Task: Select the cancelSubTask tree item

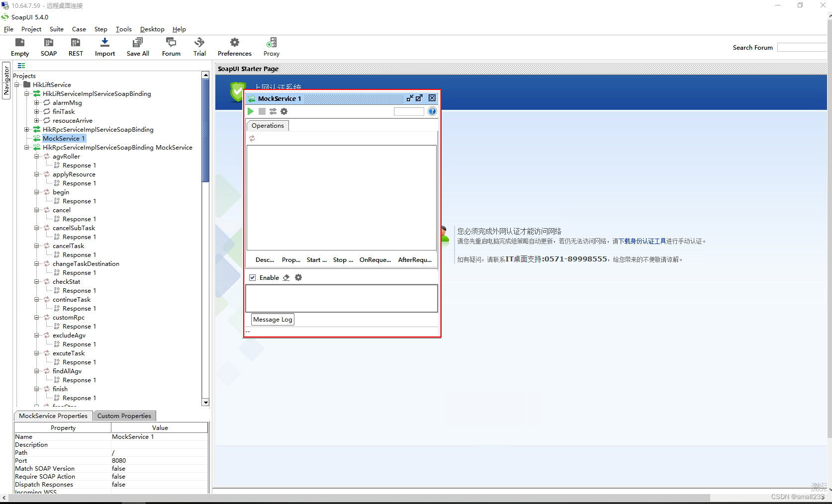Action: pyautogui.click(x=74, y=228)
